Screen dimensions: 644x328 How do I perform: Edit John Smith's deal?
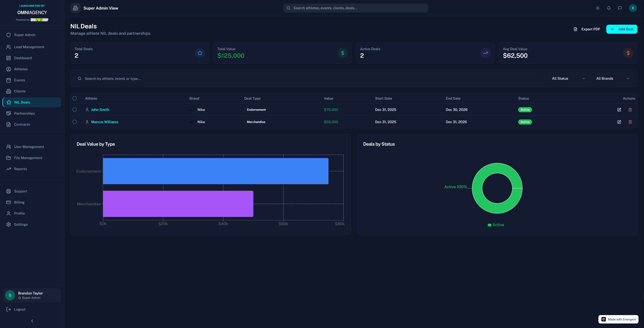(619, 110)
